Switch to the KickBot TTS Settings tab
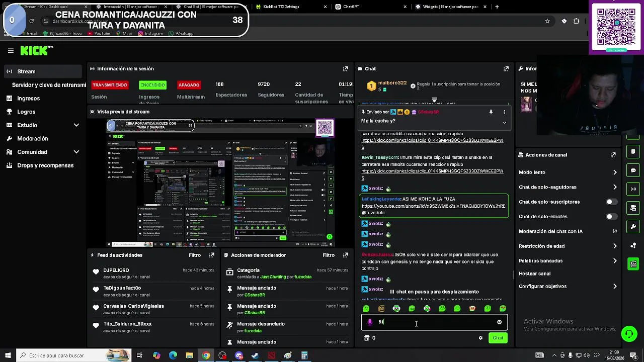644x362 pixels. 281,7
